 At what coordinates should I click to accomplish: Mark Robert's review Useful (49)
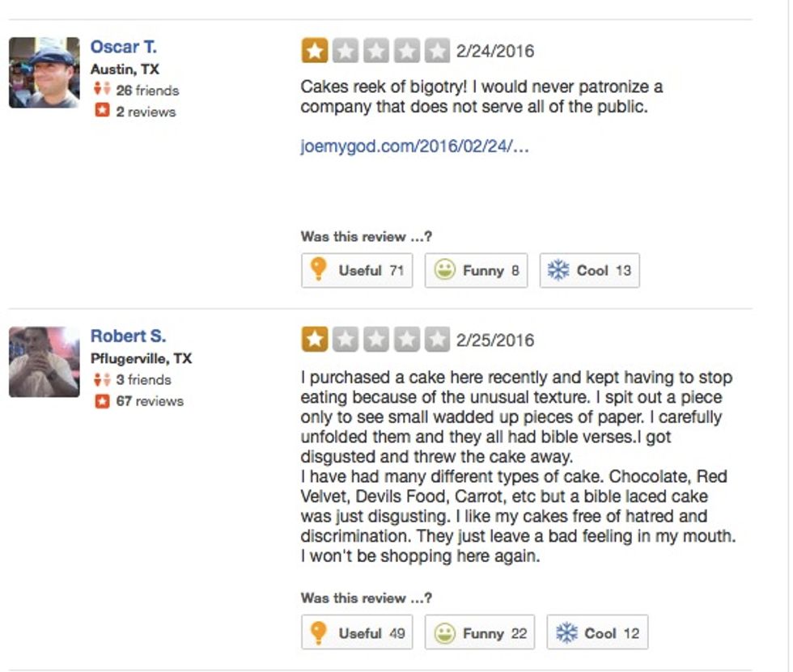pos(357,633)
